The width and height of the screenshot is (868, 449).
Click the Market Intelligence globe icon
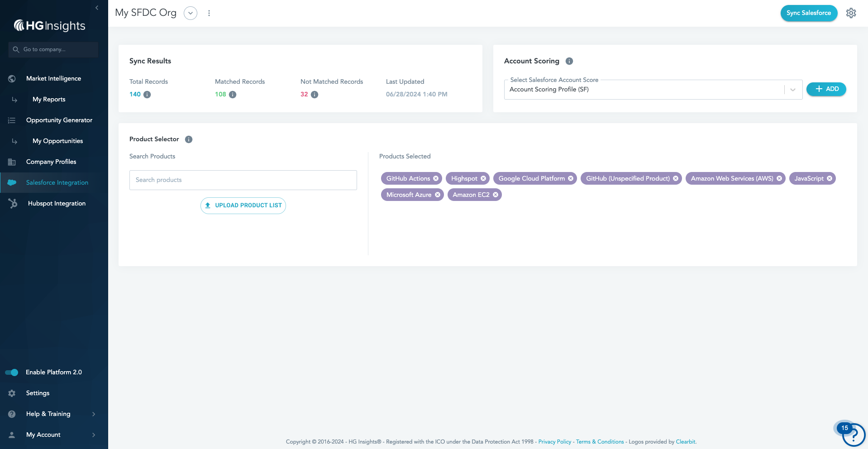(x=12, y=79)
